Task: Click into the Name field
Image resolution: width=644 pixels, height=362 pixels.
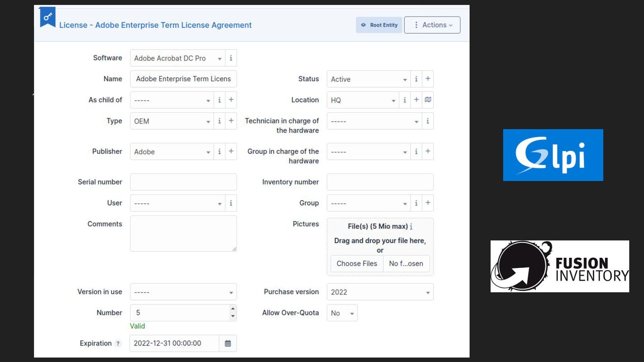Action: 183,79
